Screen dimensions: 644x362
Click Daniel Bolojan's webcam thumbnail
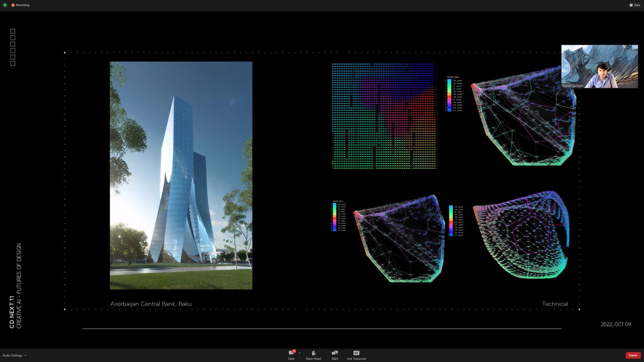pyautogui.click(x=599, y=66)
